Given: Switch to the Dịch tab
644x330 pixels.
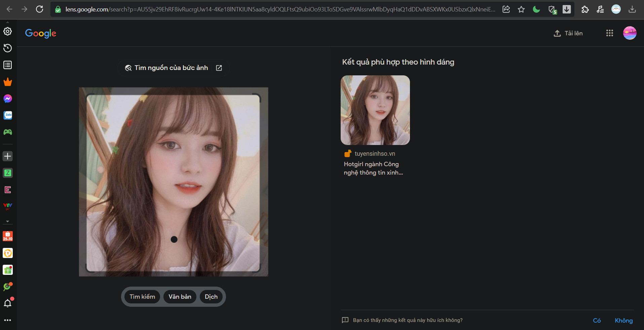Looking at the screenshot, I should tap(211, 297).
